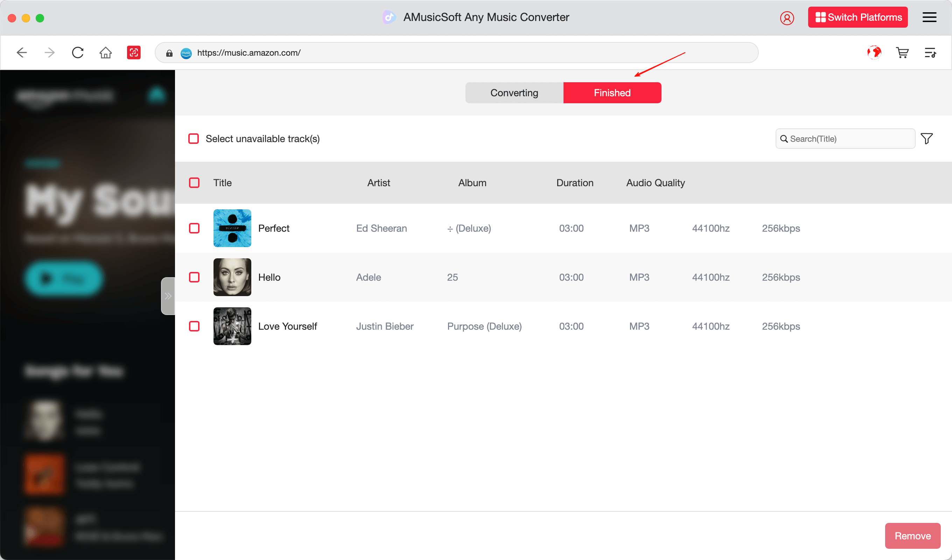Click the Love Yourself album cover thumbnail
Screen dimensions: 952x560
[x=232, y=326]
